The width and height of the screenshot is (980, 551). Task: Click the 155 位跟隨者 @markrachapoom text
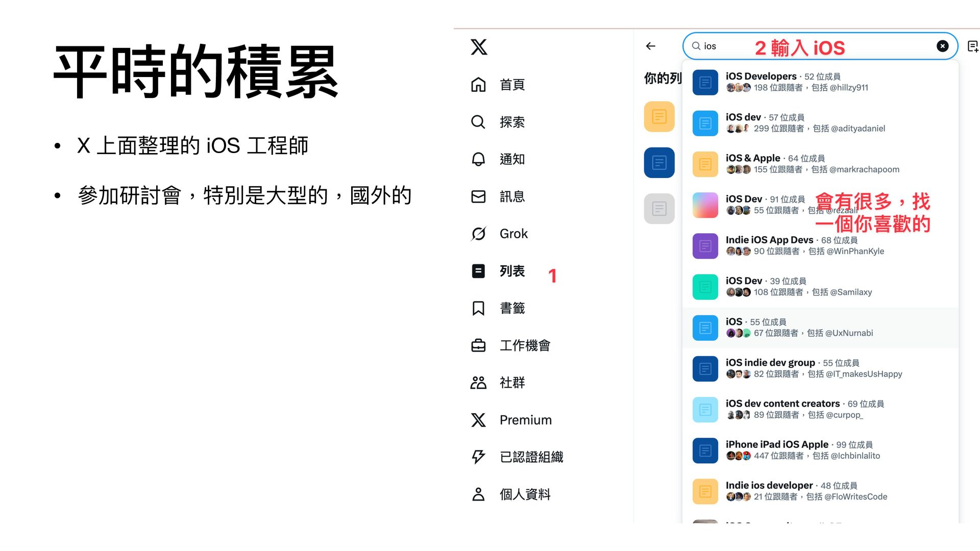point(826,169)
